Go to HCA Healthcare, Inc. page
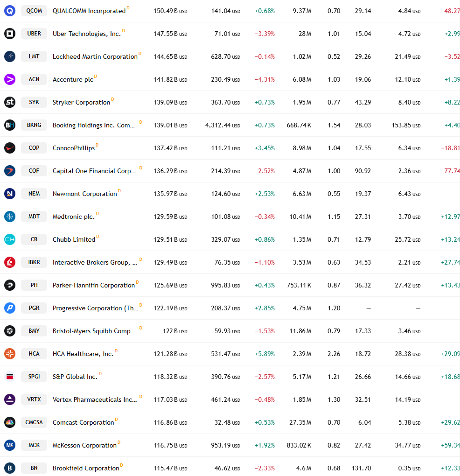 pyautogui.click(x=83, y=354)
